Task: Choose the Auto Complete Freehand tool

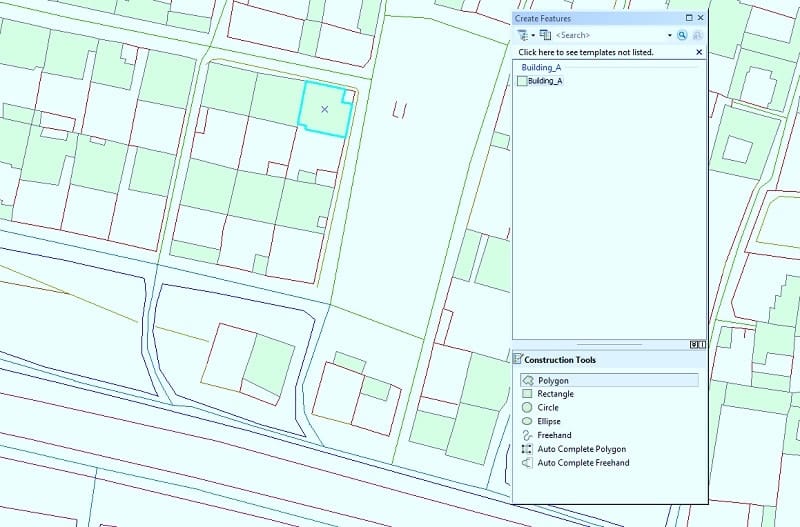Action: [583, 464]
